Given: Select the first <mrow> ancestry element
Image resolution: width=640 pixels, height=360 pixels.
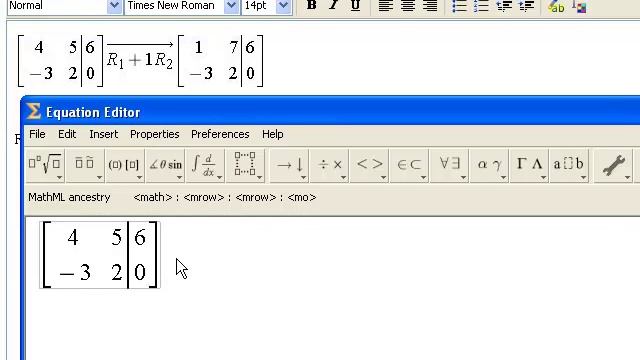Looking at the screenshot, I should click(204, 198).
